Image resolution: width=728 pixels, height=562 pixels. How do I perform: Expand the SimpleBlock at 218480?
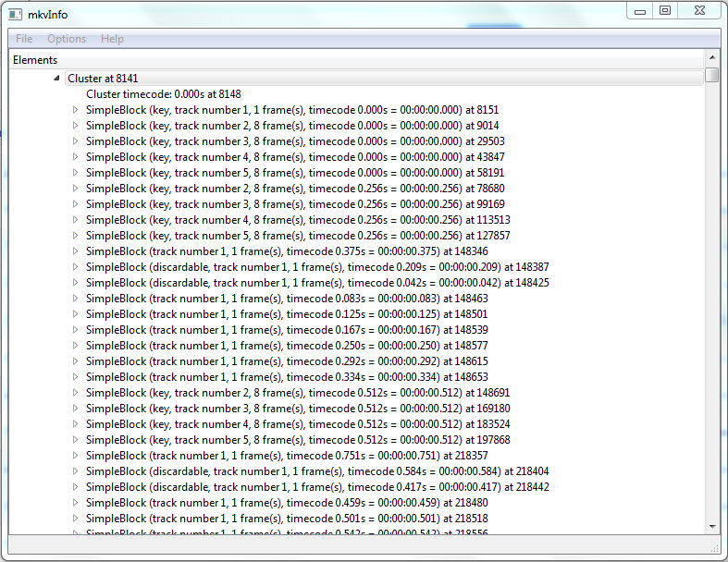pos(75,503)
